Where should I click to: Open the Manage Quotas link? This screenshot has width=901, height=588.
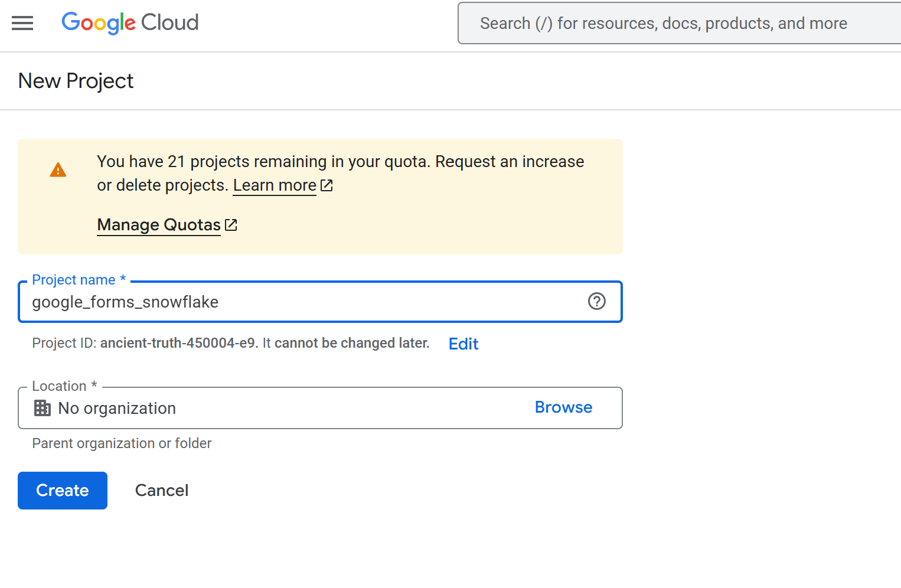coord(158,225)
